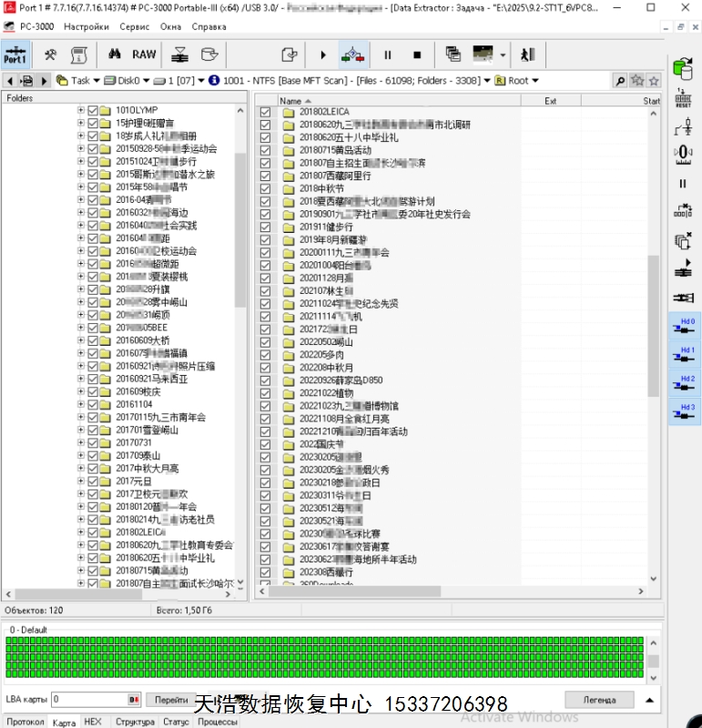Screen dimensions: 702x728
Task: Toggle checkbox for 2018中秋节 folder
Action: [266, 188]
